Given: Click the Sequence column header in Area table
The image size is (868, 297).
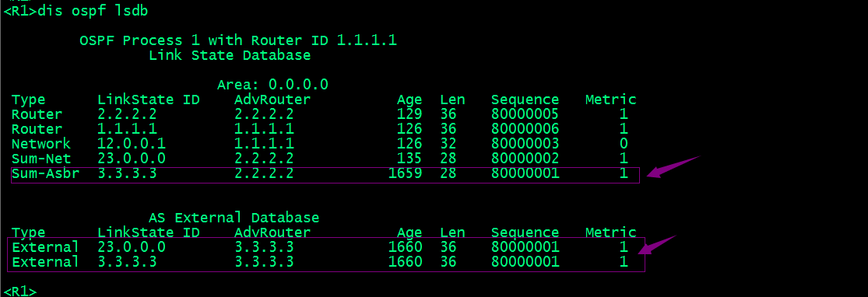Looking at the screenshot, I should 525,100.
